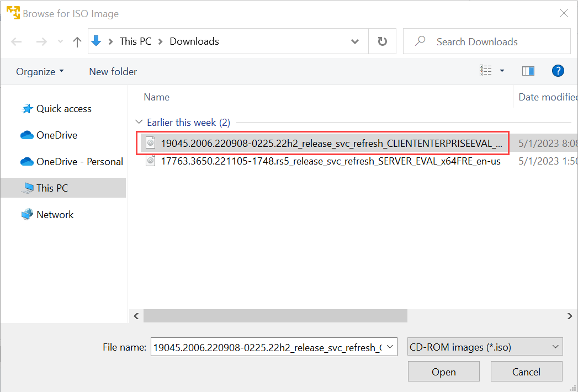Go forward using the Forward arrow
Viewport: 578px width, 392px height.
tap(41, 41)
